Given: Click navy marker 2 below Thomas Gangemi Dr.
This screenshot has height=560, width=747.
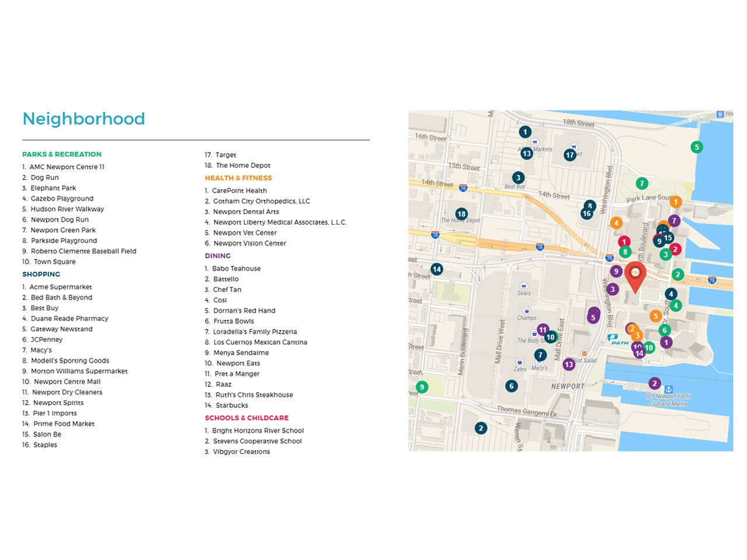Looking at the screenshot, I should tap(481, 428).
